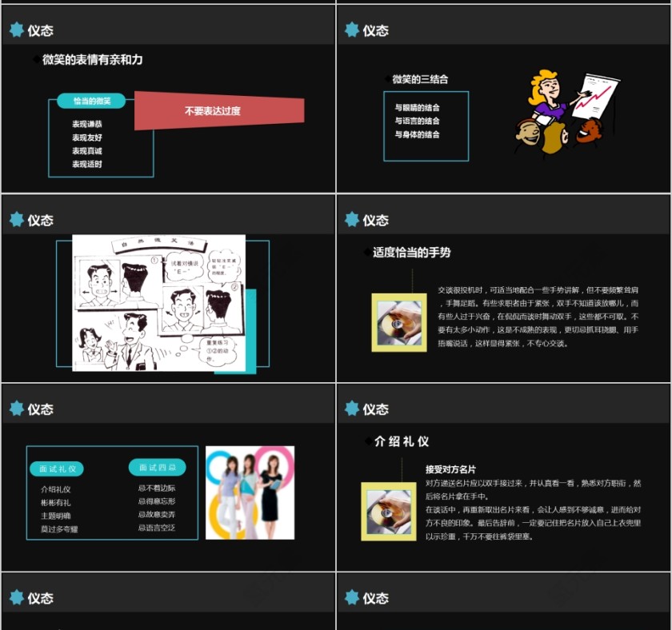Select the red 不要表达过度 banner
The width and height of the screenshot is (672, 630).
point(214,111)
